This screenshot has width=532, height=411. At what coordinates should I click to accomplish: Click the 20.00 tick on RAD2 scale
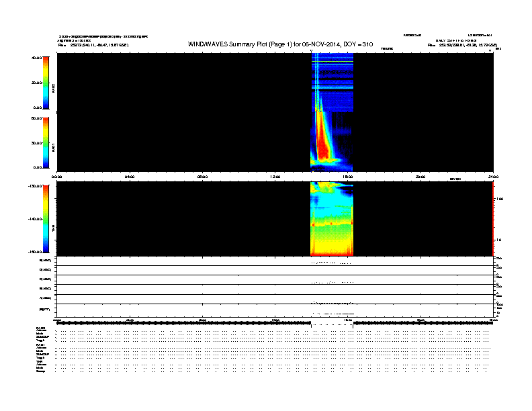[x=36, y=83]
